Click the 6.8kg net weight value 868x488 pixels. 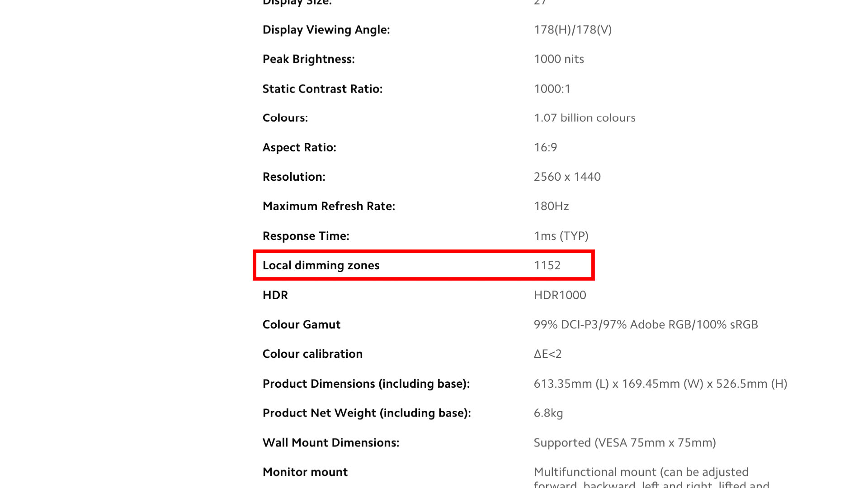pos(548,413)
